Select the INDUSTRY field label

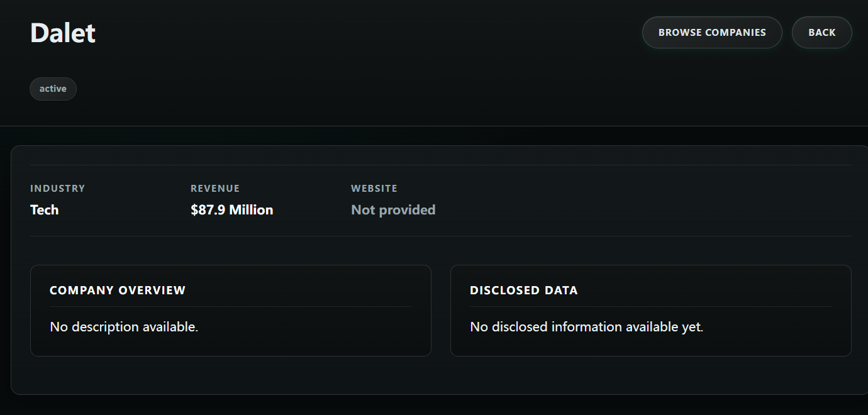pyautogui.click(x=57, y=188)
